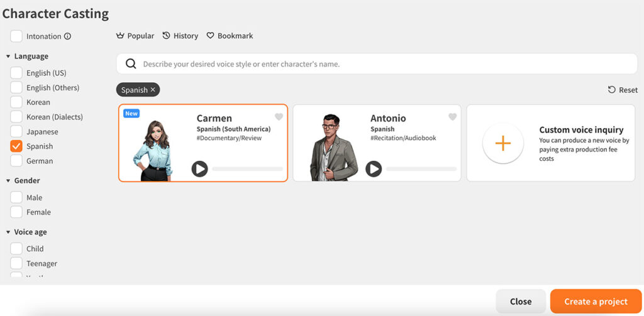Uncheck the Spanish language checkbox
644x316 pixels.
16,146
